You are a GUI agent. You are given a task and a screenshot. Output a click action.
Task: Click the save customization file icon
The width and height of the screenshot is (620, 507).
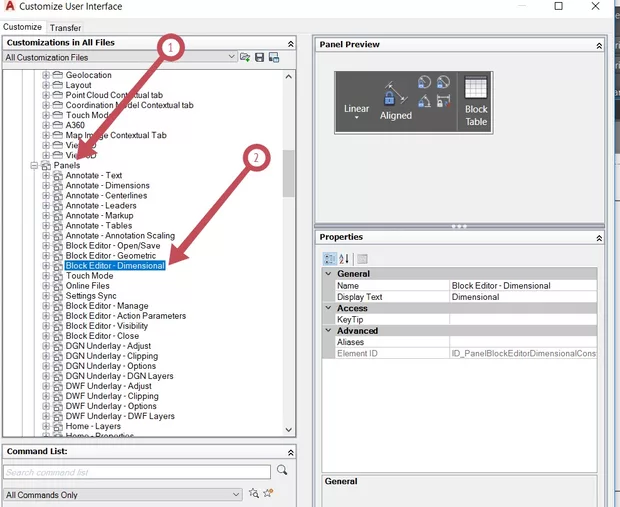click(x=260, y=58)
